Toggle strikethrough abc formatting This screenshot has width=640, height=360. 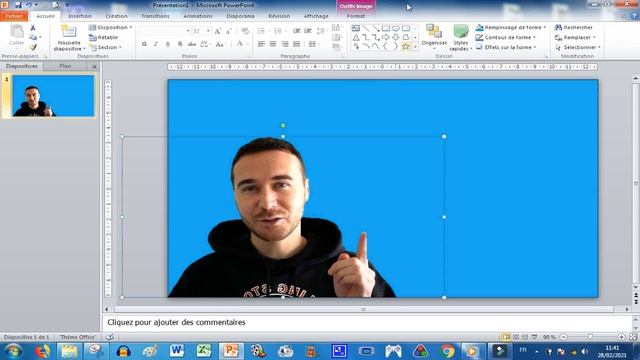click(192, 44)
